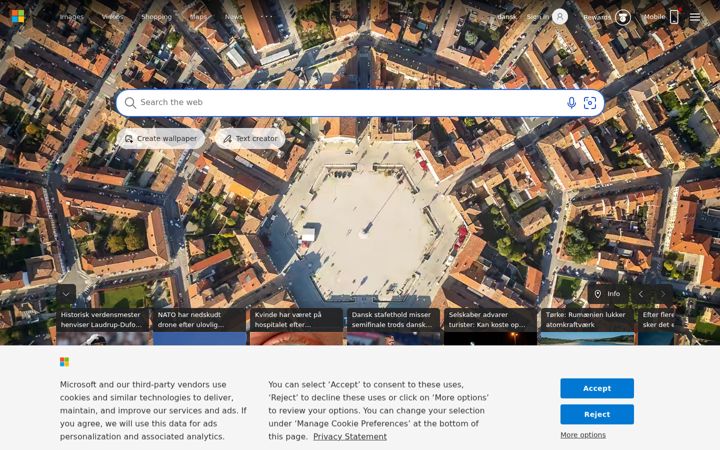Open the Videos tab
The image size is (720, 450).
(112, 17)
